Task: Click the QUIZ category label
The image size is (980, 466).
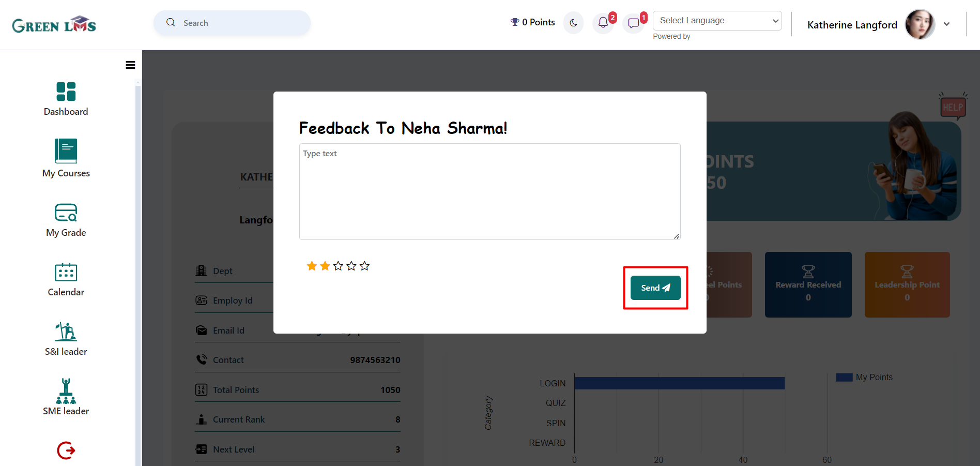Action: click(x=556, y=403)
